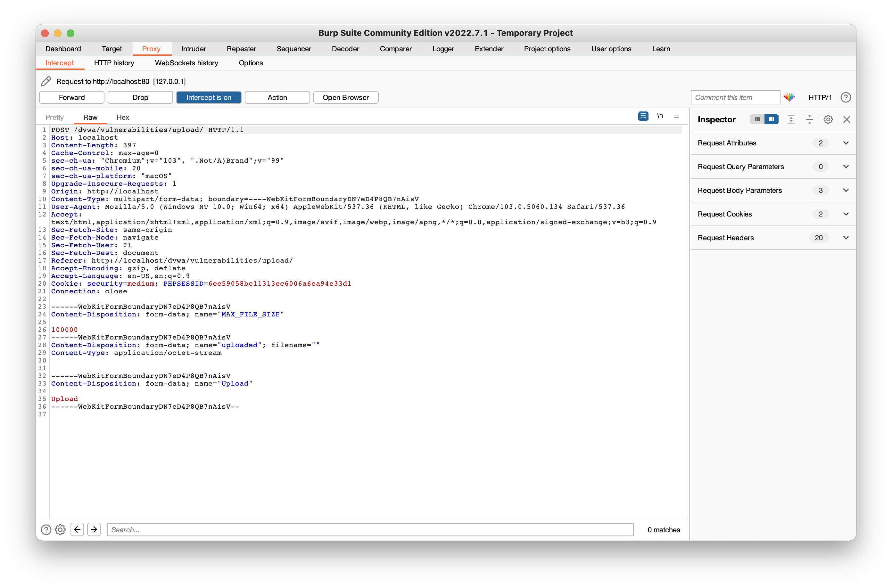Image resolution: width=892 pixels, height=588 pixels.
Task: Switch to the Intruder tab
Action: click(x=194, y=49)
